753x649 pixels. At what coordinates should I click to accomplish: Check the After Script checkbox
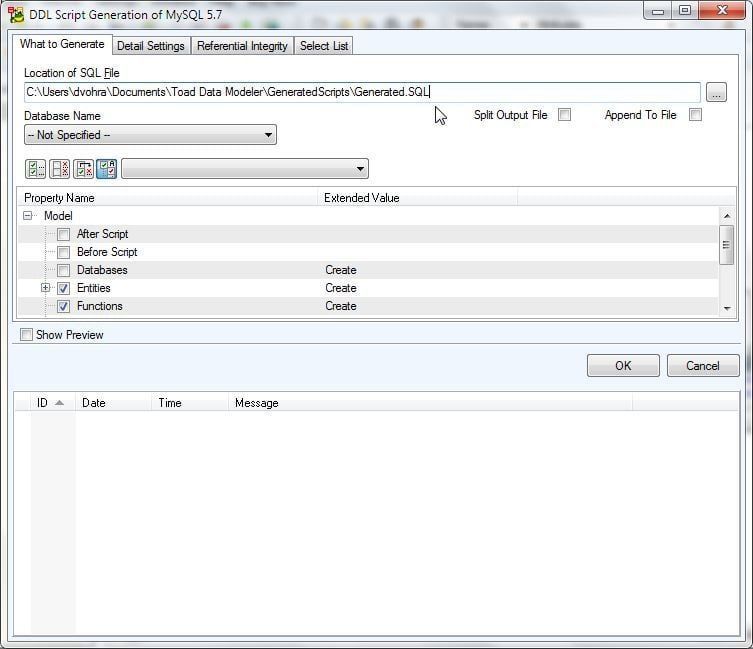(63, 234)
